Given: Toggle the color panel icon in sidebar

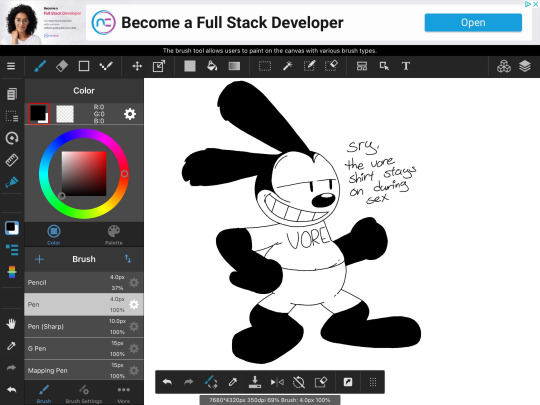Looking at the screenshot, I should pos(12,228).
